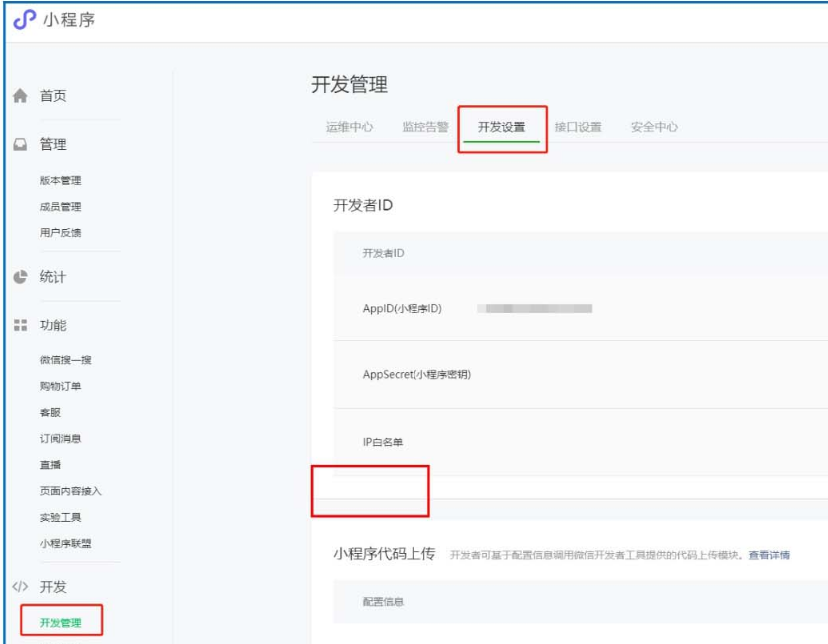This screenshot has height=644, width=828.
Task: Select 成员管理 in the sidebar
Action: 60,207
